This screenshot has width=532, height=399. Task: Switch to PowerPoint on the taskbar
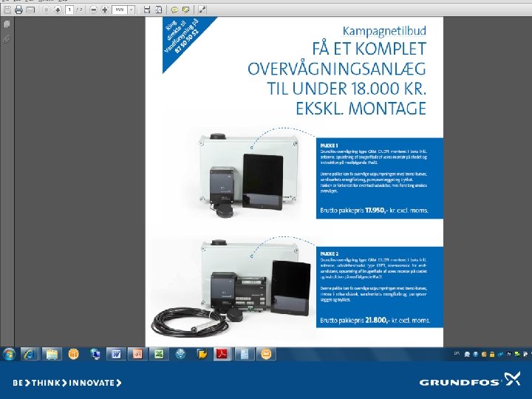(x=137, y=354)
